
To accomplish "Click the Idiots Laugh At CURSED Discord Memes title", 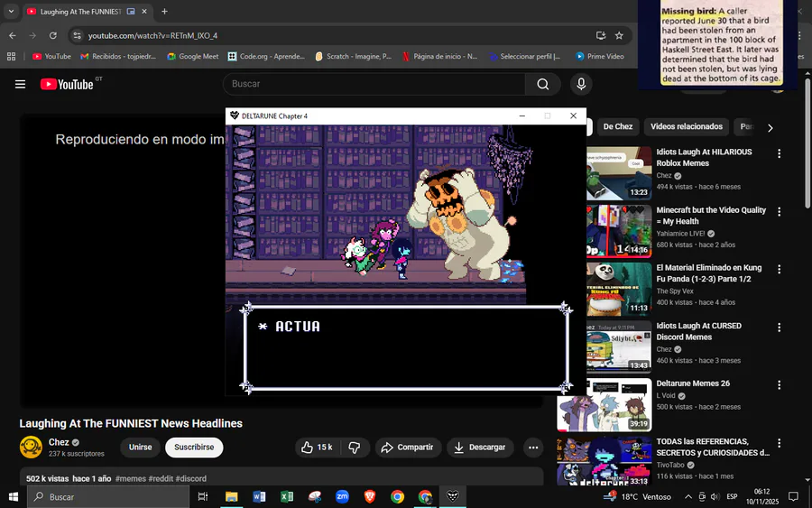I will (x=698, y=331).
